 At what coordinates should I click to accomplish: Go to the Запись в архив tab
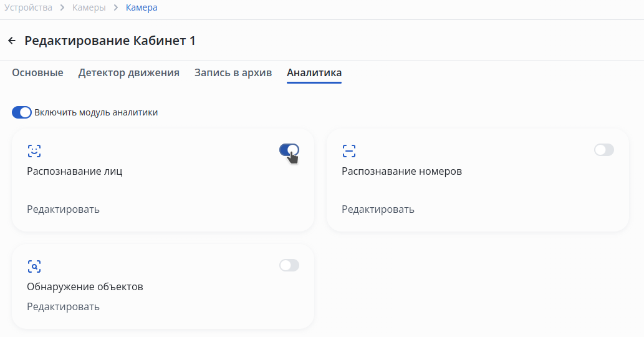point(233,73)
